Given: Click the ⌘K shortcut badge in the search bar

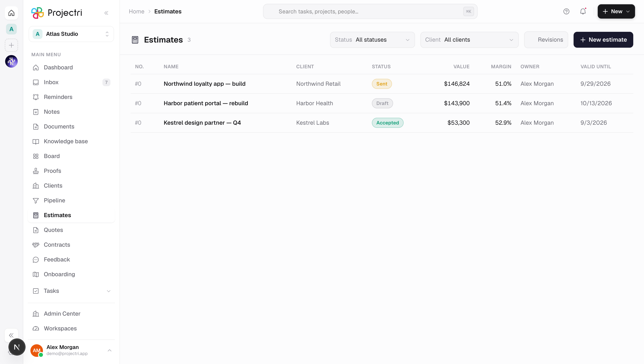Looking at the screenshot, I should pos(468,11).
